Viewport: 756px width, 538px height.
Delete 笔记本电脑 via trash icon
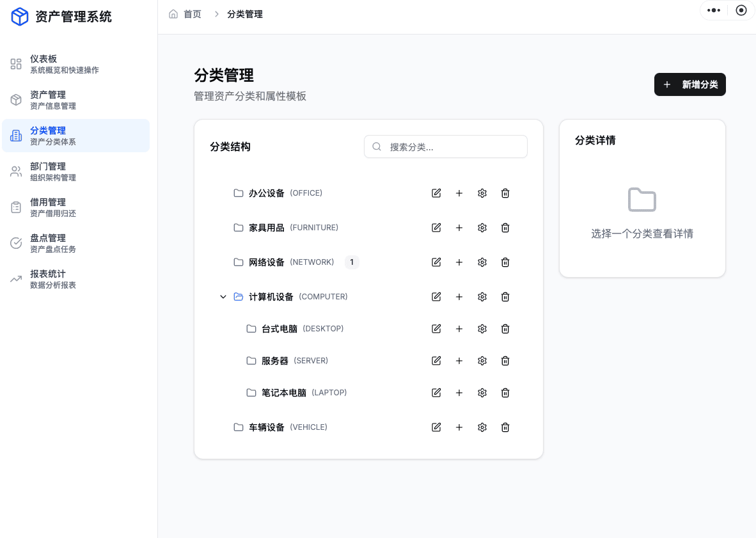505,393
